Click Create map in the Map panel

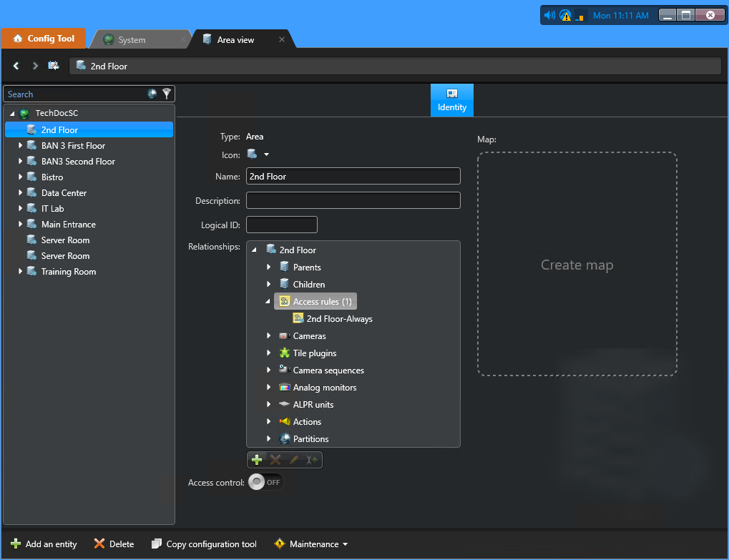click(x=577, y=264)
